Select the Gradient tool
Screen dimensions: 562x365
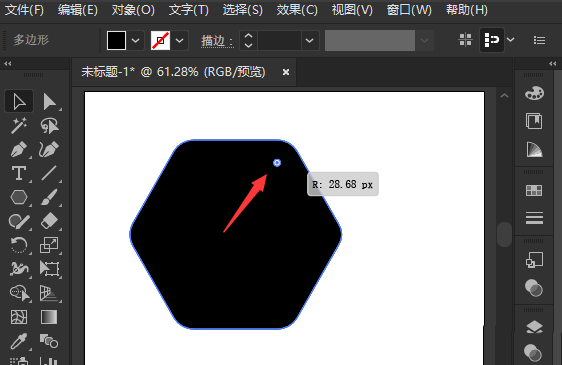click(x=49, y=317)
